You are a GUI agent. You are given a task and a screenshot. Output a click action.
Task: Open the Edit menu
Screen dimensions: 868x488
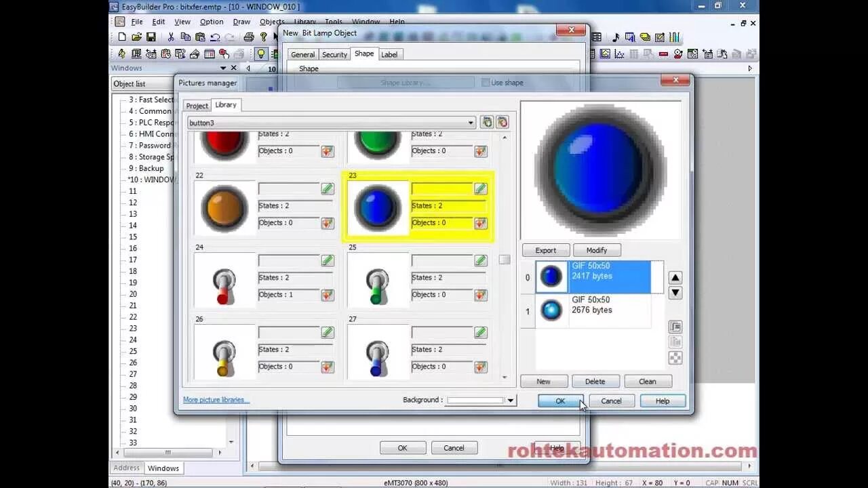(158, 22)
